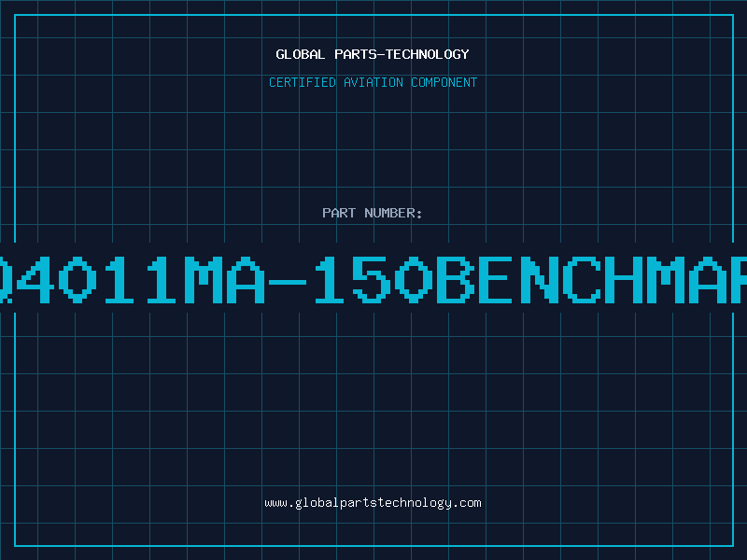Click the PART NUMBER: label

click(x=373, y=213)
